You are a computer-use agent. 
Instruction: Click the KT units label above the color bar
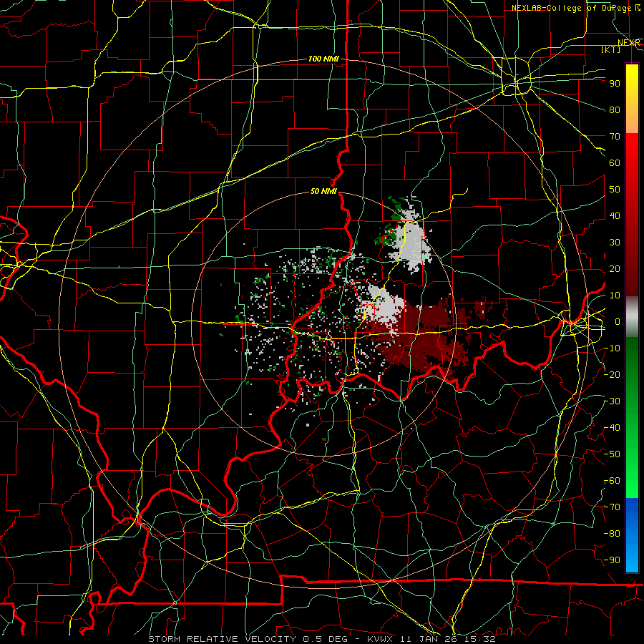[x=611, y=49]
